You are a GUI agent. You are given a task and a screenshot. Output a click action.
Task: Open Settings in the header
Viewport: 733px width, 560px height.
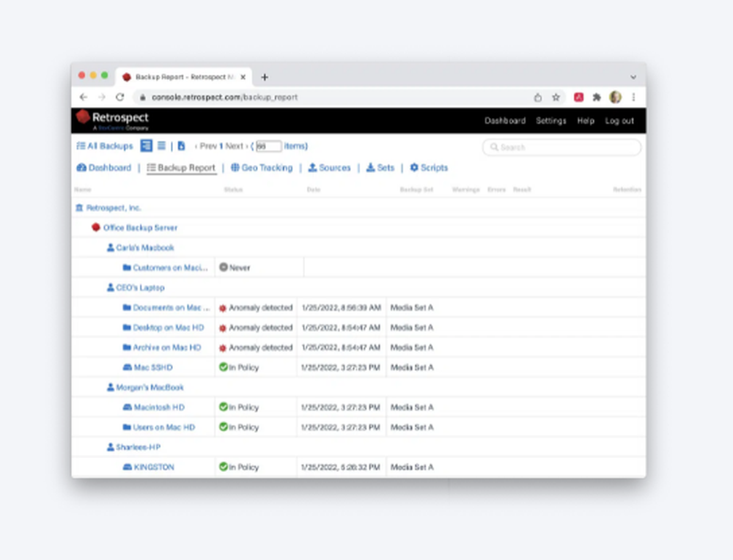551,121
